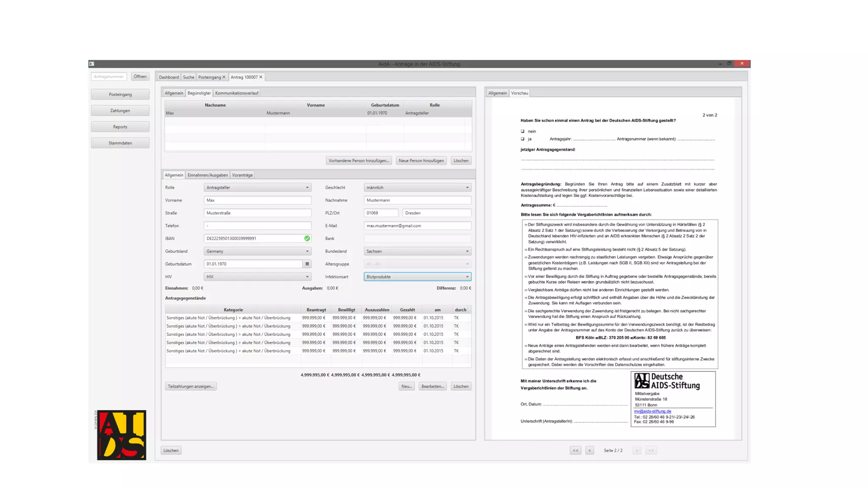868x488 pixels.
Task: Switch to the Einnahmen/Ausgaben tab
Action: click(207, 175)
